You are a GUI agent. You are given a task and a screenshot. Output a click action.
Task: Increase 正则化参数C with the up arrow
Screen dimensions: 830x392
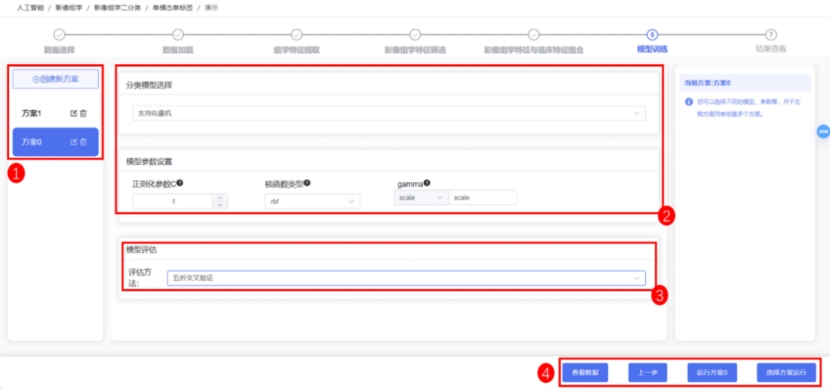click(220, 198)
